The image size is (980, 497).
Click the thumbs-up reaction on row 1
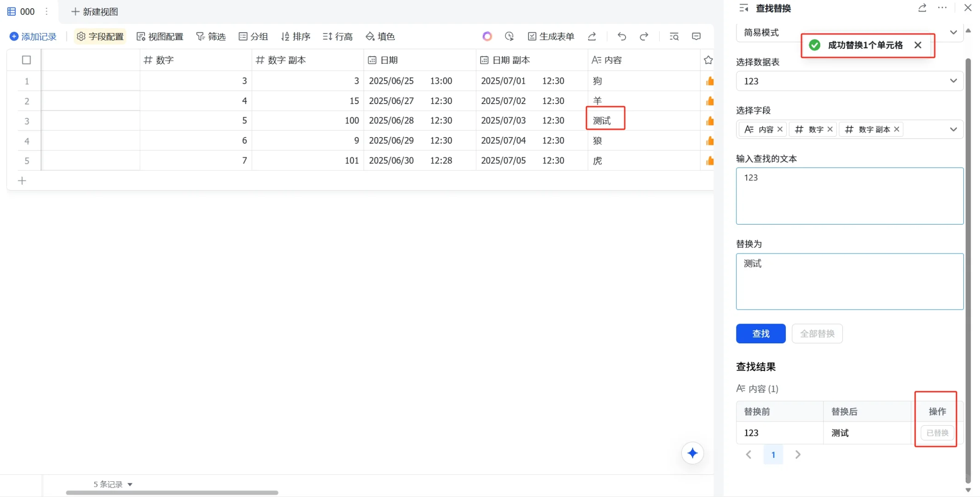pos(710,81)
